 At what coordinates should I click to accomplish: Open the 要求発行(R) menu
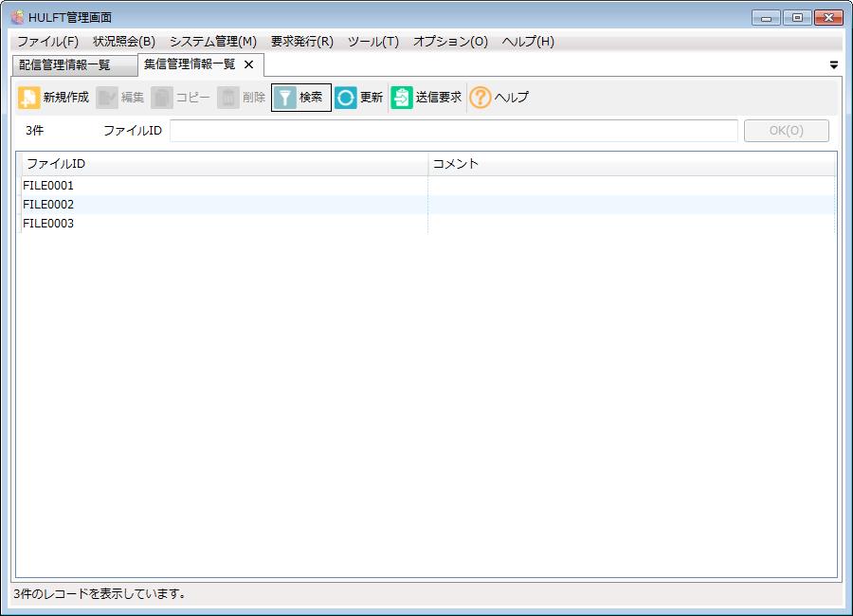coord(302,42)
